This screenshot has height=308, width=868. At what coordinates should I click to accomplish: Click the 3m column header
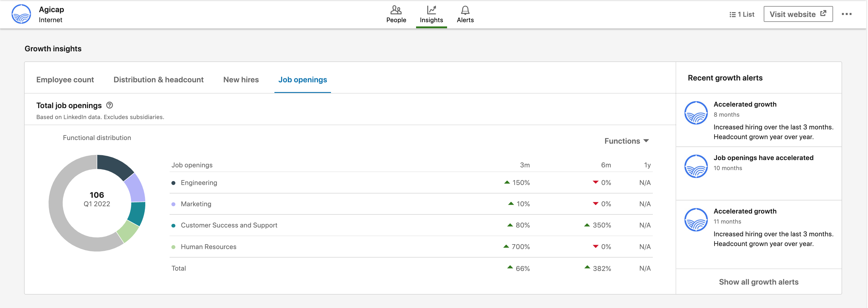pyautogui.click(x=525, y=165)
